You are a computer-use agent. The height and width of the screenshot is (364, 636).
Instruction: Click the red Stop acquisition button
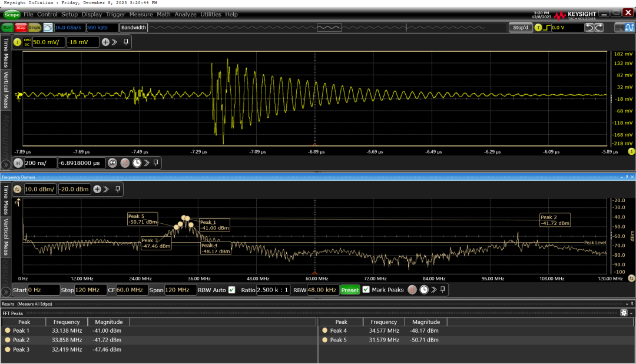[21, 28]
